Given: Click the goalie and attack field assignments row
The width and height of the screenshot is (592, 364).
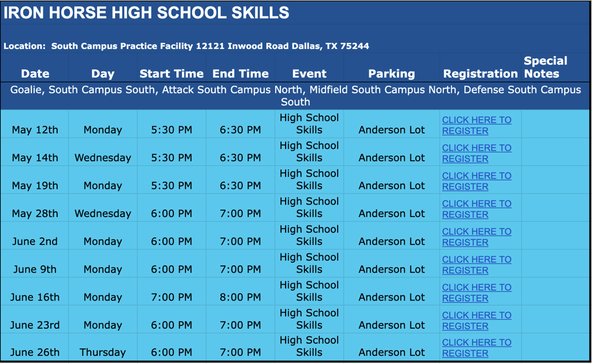Looking at the screenshot, I should (x=295, y=96).
